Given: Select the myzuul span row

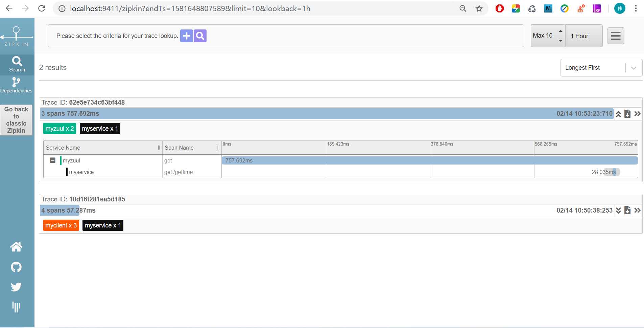Looking at the screenshot, I should [x=341, y=160].
